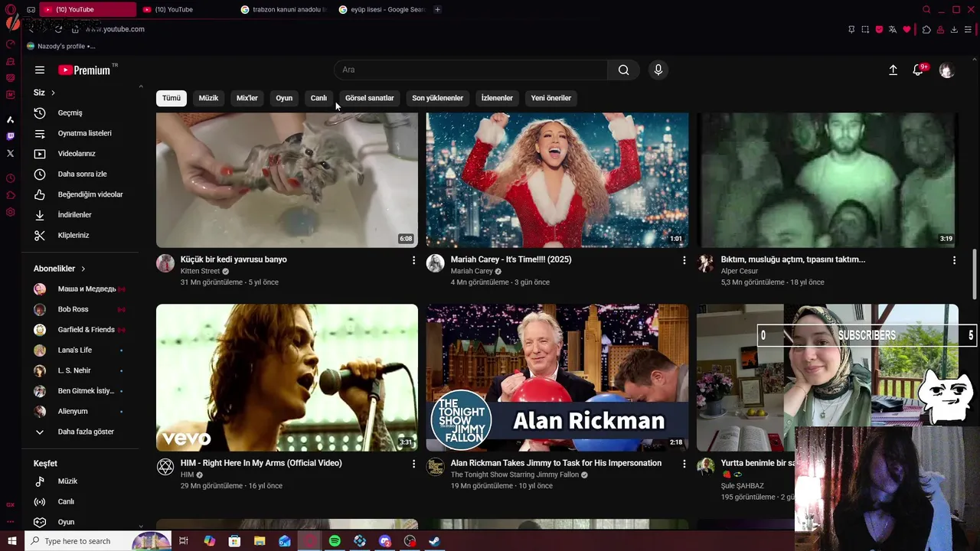The height and width of the screenshot is (551, 980).
Task: Open options for Küçük bir kedi video
Action: [413, 260]
